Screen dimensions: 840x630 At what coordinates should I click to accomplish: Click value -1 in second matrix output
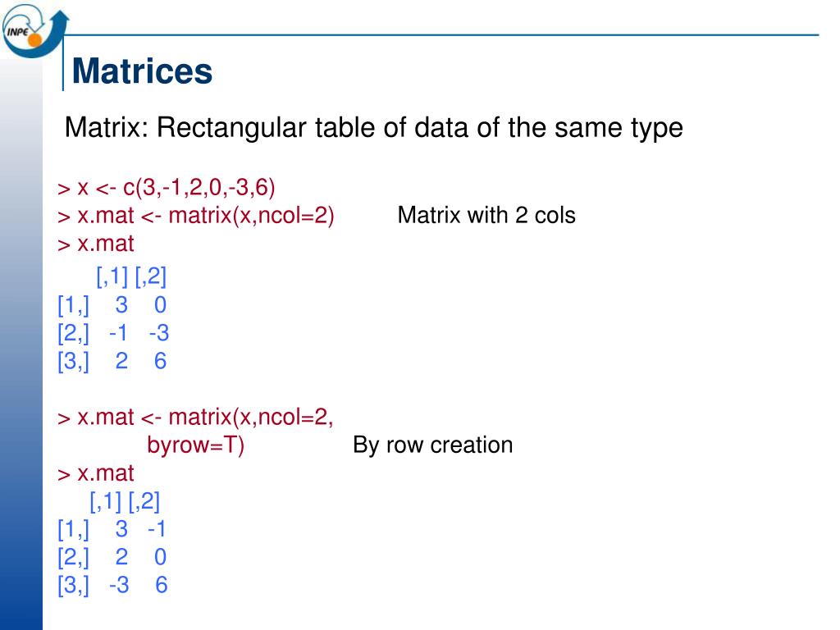pyautogui.click(x=157, y=529)
